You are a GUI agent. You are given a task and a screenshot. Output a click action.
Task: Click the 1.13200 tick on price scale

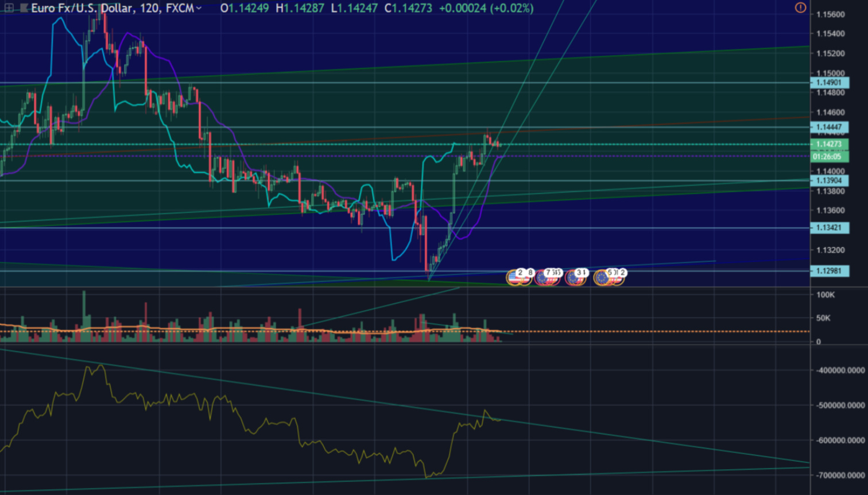[830, 250]
